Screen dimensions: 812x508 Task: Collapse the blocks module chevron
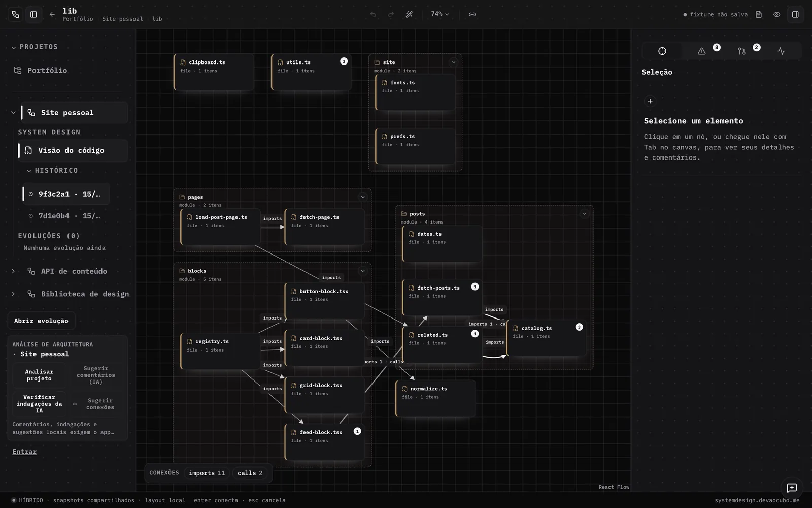(362, 271)
